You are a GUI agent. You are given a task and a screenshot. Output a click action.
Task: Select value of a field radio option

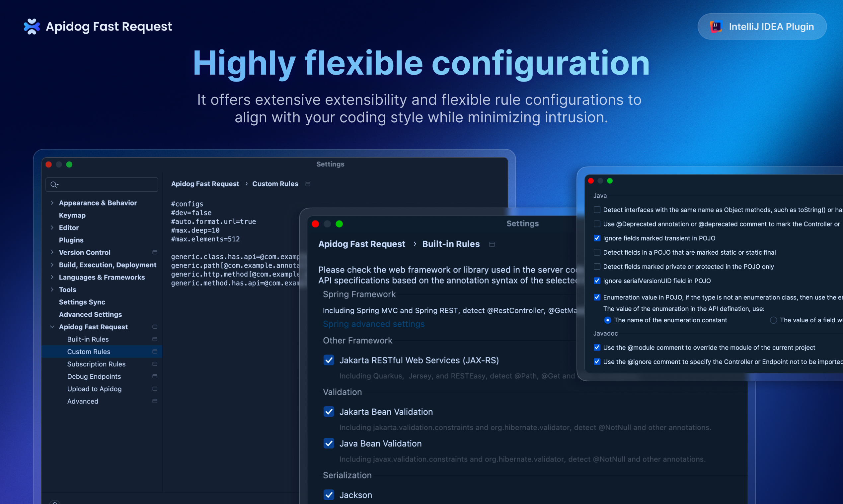point(773,320)
